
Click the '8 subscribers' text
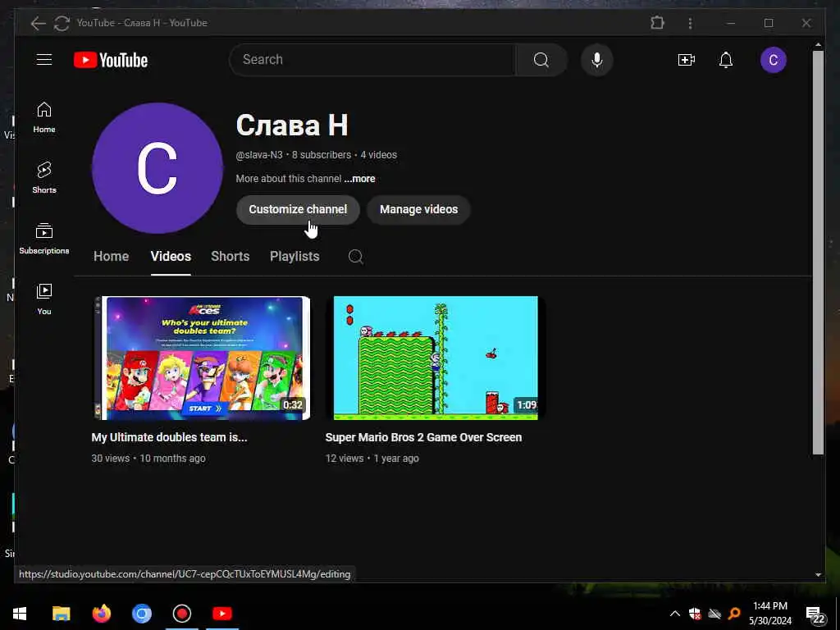[322, 155]
